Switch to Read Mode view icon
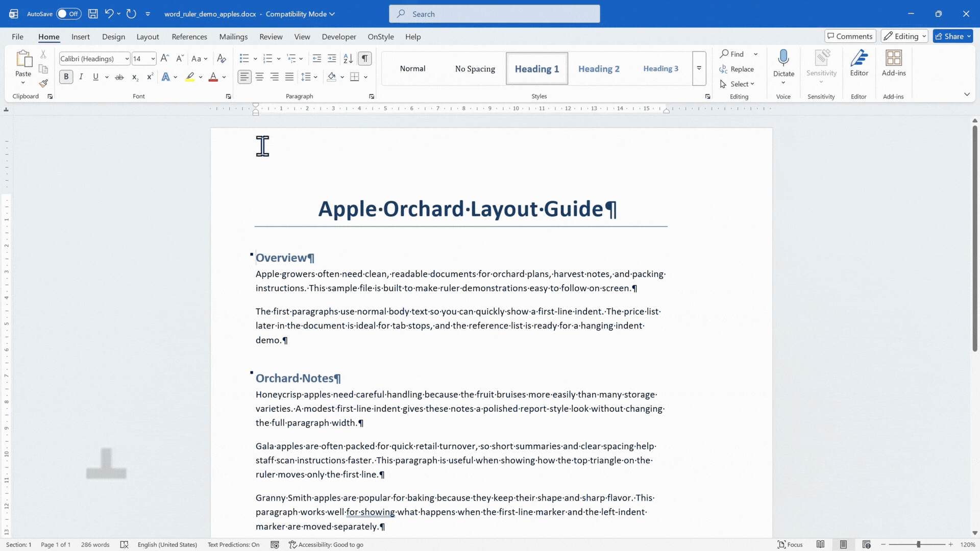This screenshot has height=551, width=980. click(820, 544)
